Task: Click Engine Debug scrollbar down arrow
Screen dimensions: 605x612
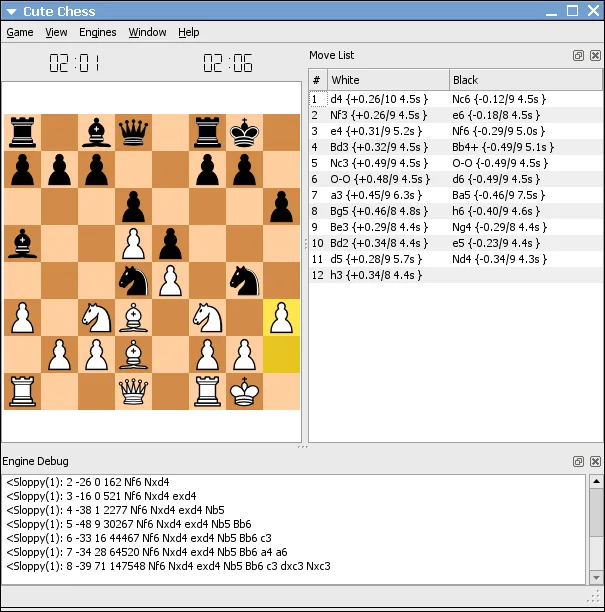Action: (596, 577)
